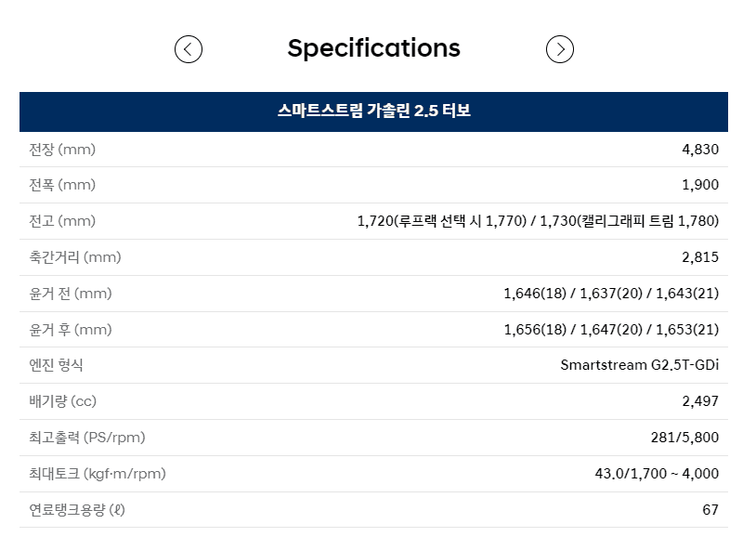
Task: Navigate forward using the right chevron
Action: (560, 48)
